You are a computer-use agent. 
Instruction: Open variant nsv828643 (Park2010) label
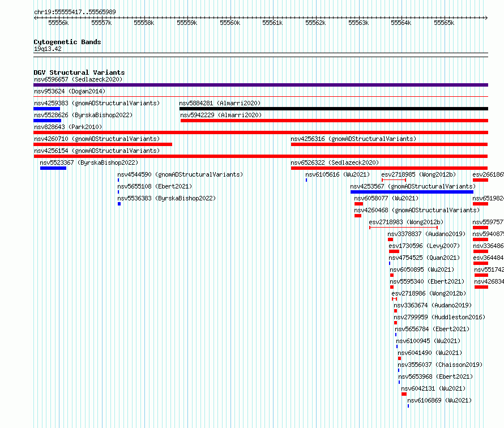point(68,127)
